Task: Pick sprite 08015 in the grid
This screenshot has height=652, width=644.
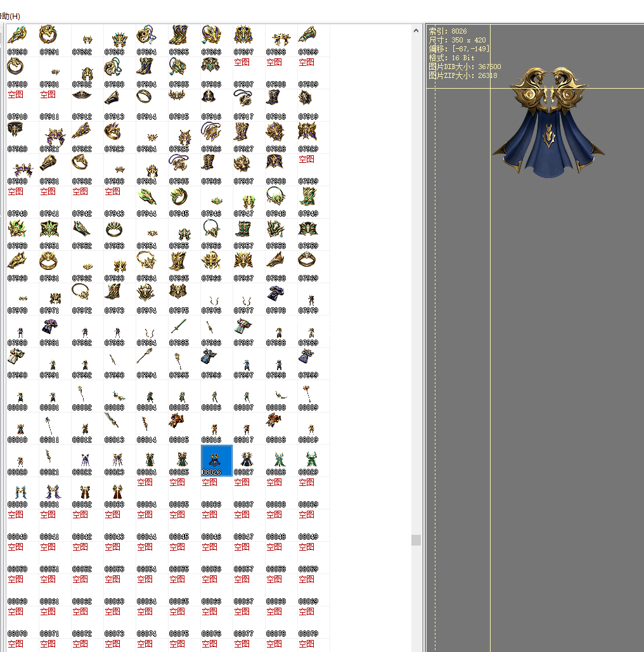Action: pyautogui.click(x=184, y=428)
